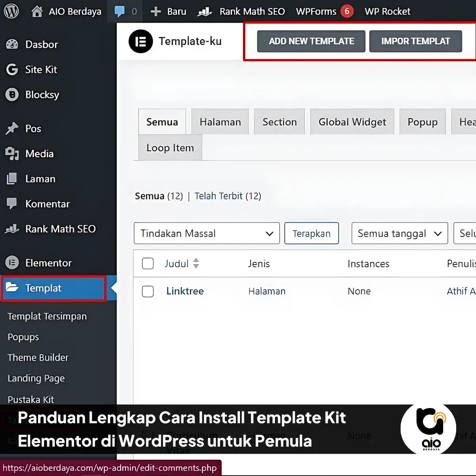Click the Blocksy icon
Screen dimensions: 476x476
point(12,95)
